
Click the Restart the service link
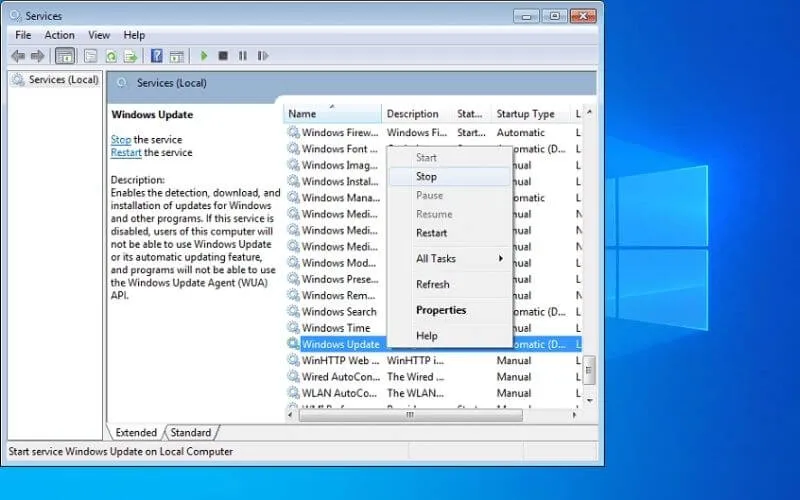coord(126,153)
